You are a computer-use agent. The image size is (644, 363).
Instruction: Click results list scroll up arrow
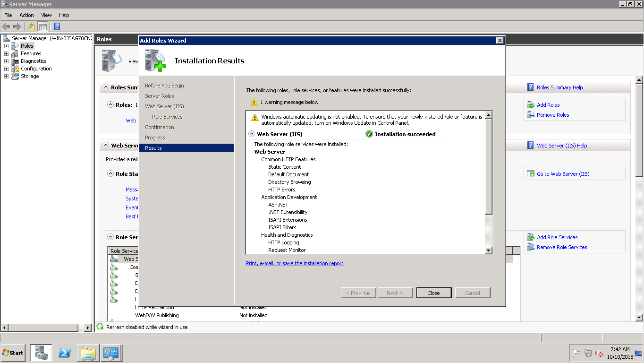pyautogui.click(x=489, y=115)
